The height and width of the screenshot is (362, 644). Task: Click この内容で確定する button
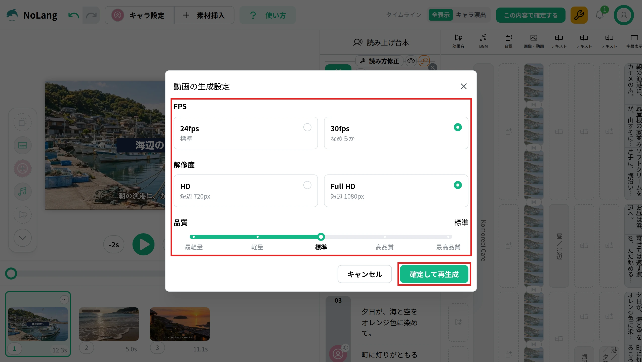pyautogui.click(x=531, y=15)
